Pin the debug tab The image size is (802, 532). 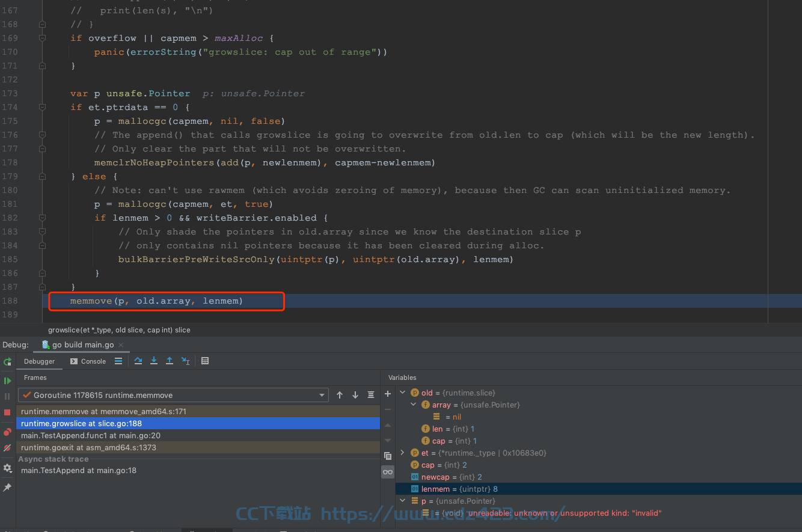tap(7, 488)
